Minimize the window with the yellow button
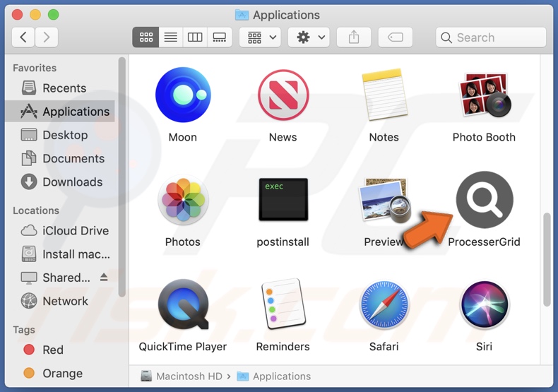This screenshot has width=558, height=392. 35,15
